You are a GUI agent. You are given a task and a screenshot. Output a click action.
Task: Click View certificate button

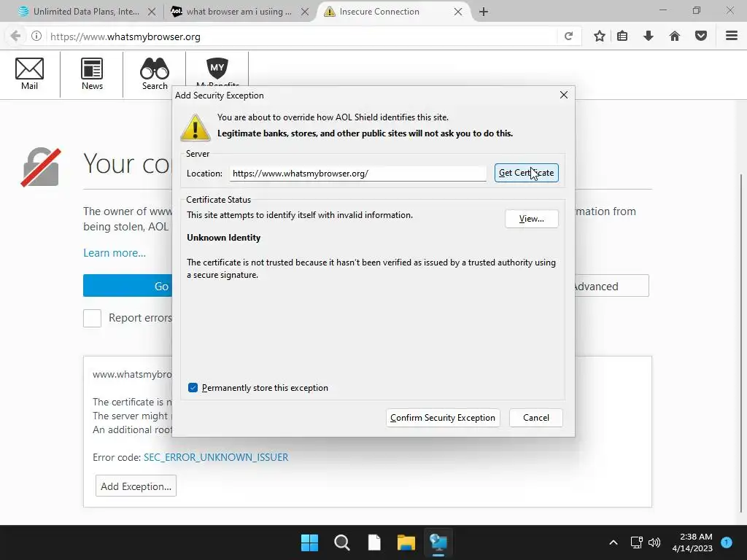point(532,219)
